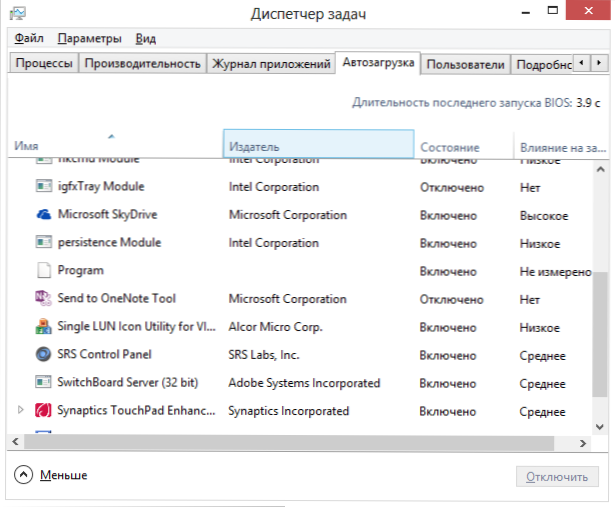615x507 pixels.
Task: Minimize the Диспетчер задач window
Action: click(x=526, y=12)
